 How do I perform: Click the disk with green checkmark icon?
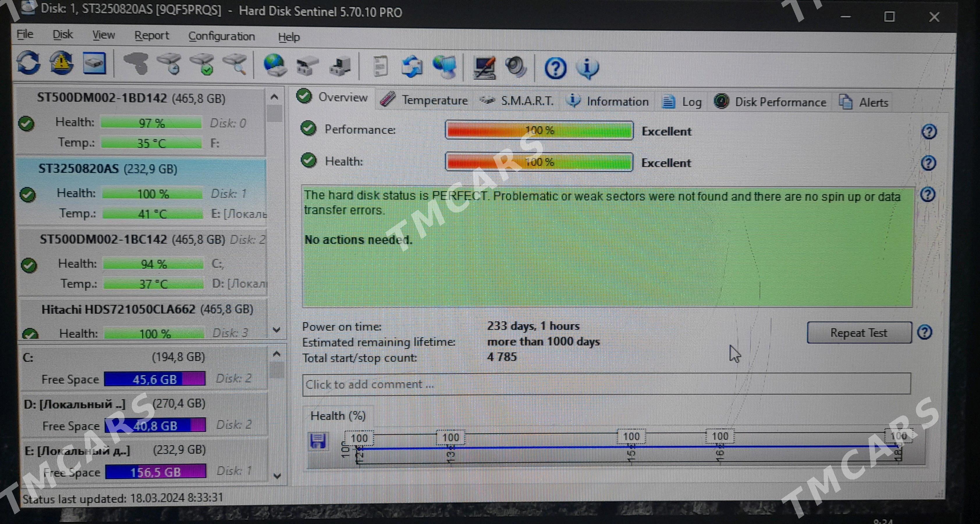coord(203,64)
